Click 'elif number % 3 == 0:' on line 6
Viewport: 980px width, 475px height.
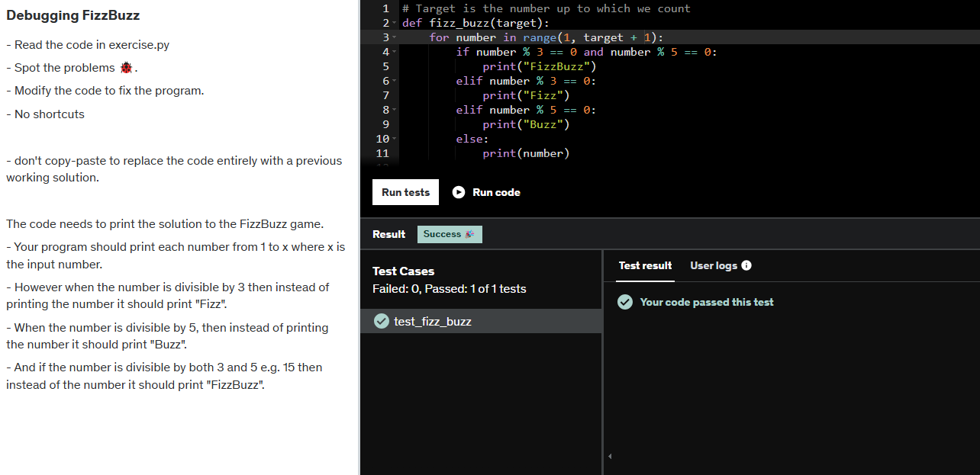click(x=526, y=81)
